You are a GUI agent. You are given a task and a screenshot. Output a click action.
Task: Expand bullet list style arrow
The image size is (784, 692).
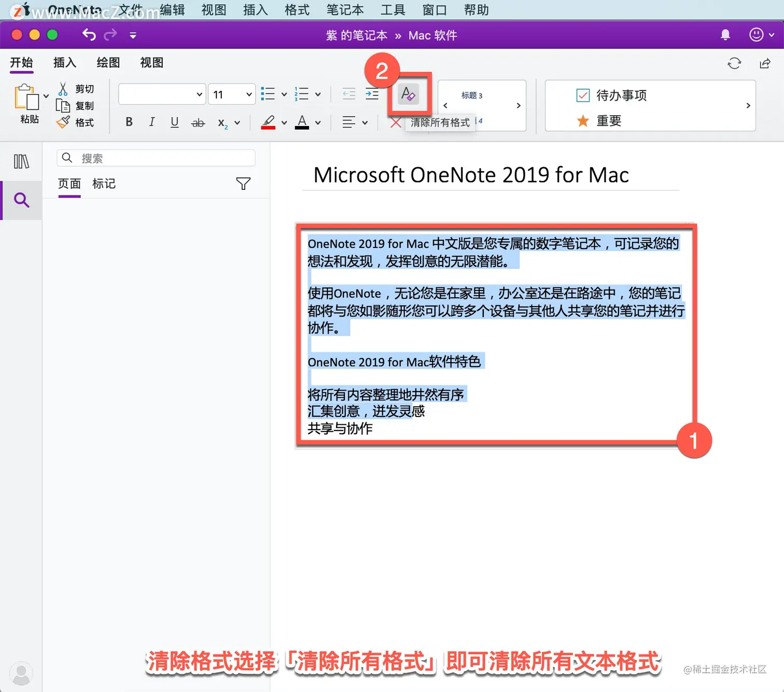(x=284, y=94)
